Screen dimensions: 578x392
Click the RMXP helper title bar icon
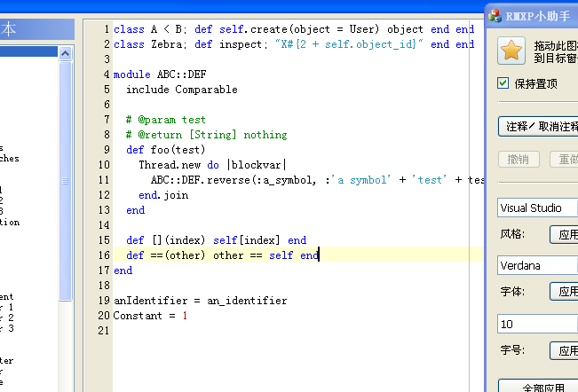pos(495,16)
